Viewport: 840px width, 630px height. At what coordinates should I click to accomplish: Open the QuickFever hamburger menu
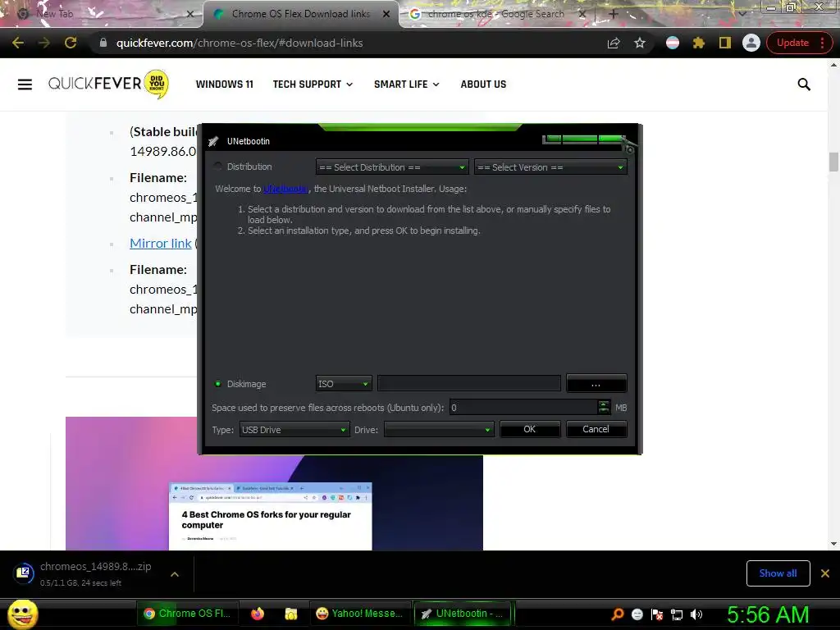pos(25,84)
